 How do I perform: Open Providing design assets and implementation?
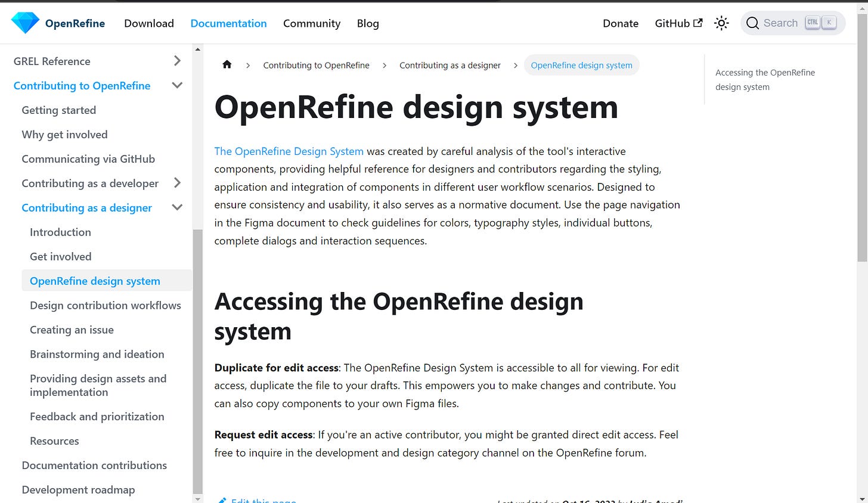coord(98,386)
